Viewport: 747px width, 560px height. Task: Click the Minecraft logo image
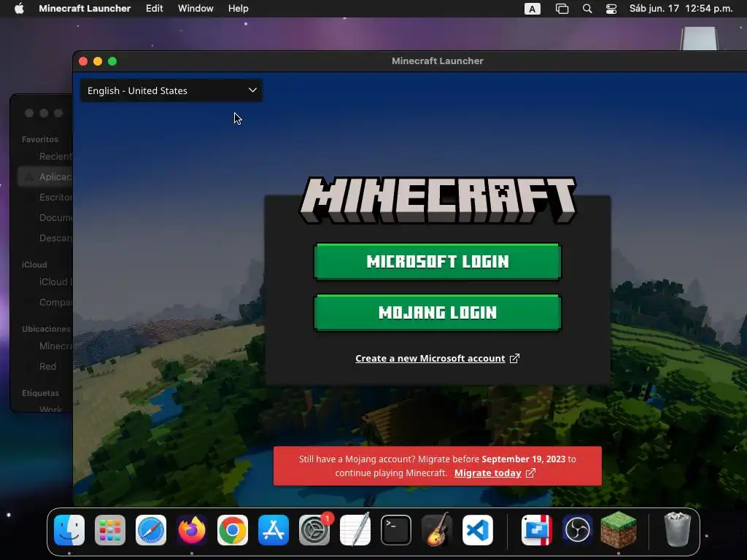pos(438,200)
